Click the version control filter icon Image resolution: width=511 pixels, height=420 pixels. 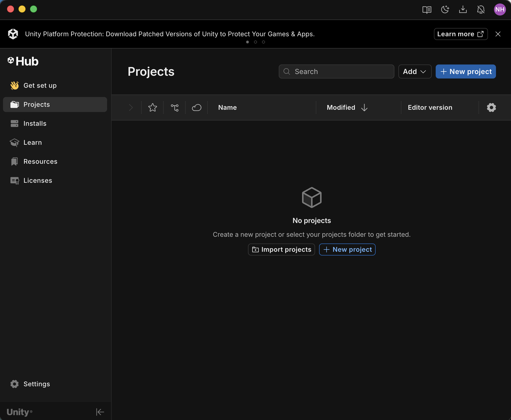pos(174,107)
